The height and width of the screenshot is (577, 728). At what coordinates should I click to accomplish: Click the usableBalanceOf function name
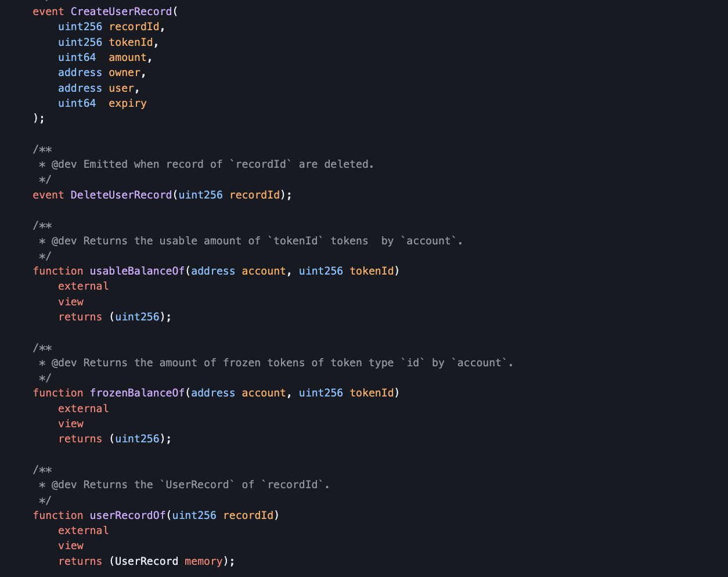[137, 271]
